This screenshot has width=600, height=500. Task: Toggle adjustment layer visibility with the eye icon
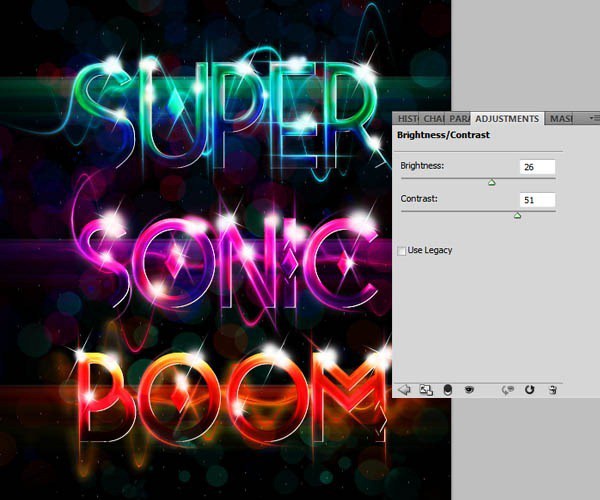(x=468, y=389)
